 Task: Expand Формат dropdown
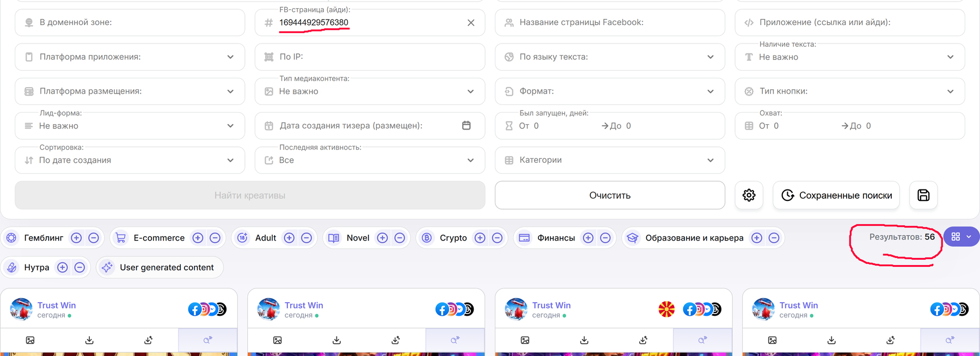610,91
